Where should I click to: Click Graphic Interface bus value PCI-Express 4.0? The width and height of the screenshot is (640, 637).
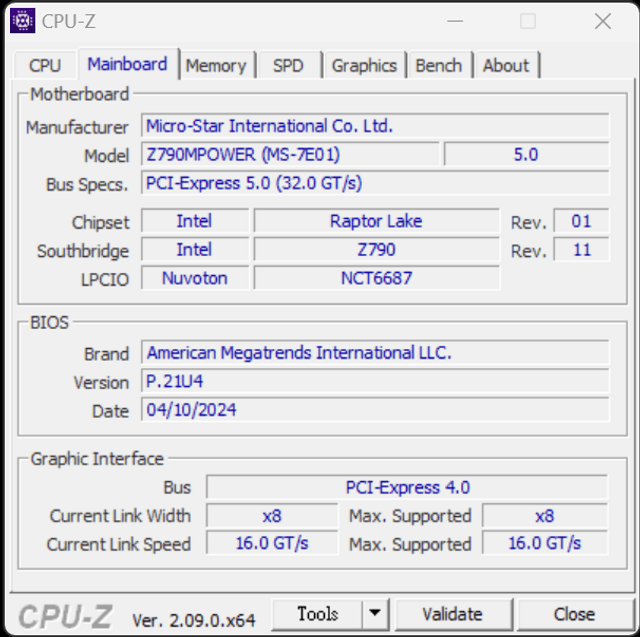407,487
